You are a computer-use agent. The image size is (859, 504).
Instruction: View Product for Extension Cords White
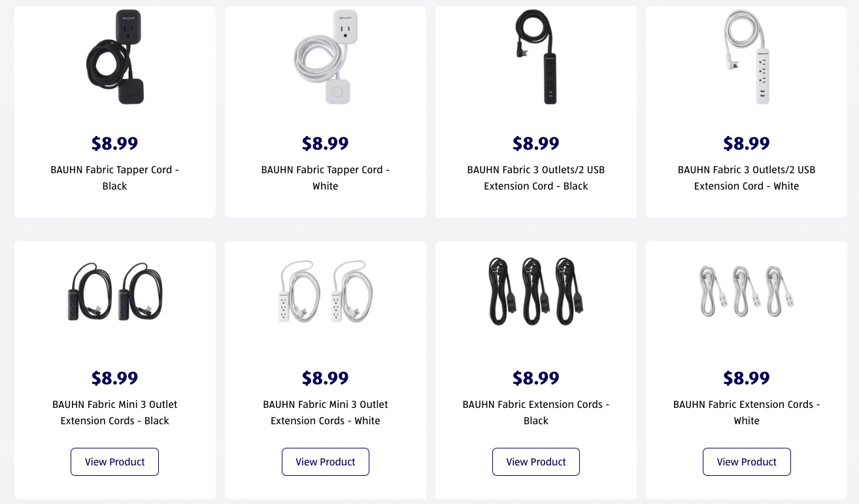747,462
